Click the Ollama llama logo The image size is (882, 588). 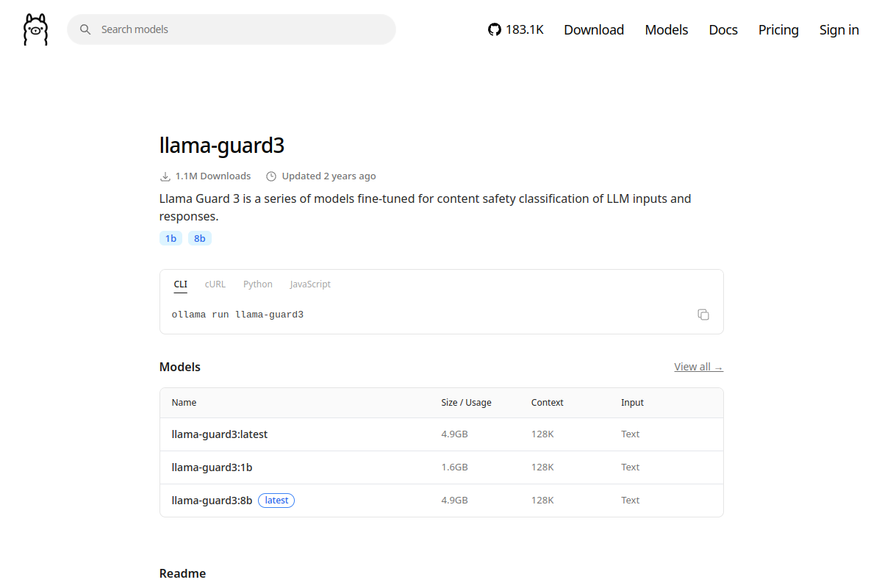pos(35,29)
